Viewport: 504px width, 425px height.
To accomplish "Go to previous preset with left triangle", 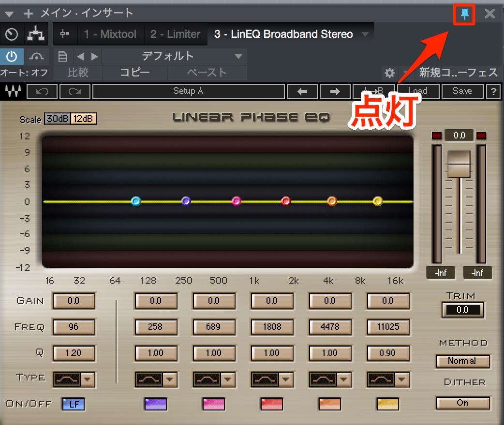I will click(80, 57).
